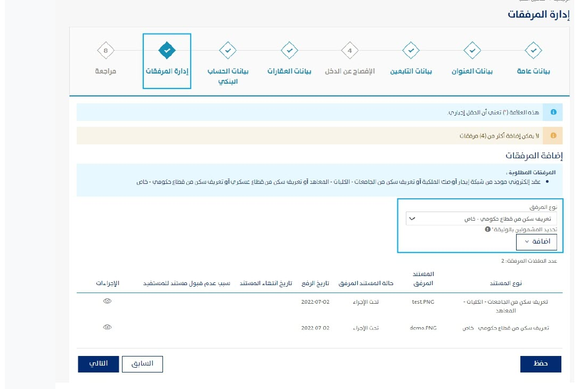Click the إضافة المرفقات section heading

point(534,155)
